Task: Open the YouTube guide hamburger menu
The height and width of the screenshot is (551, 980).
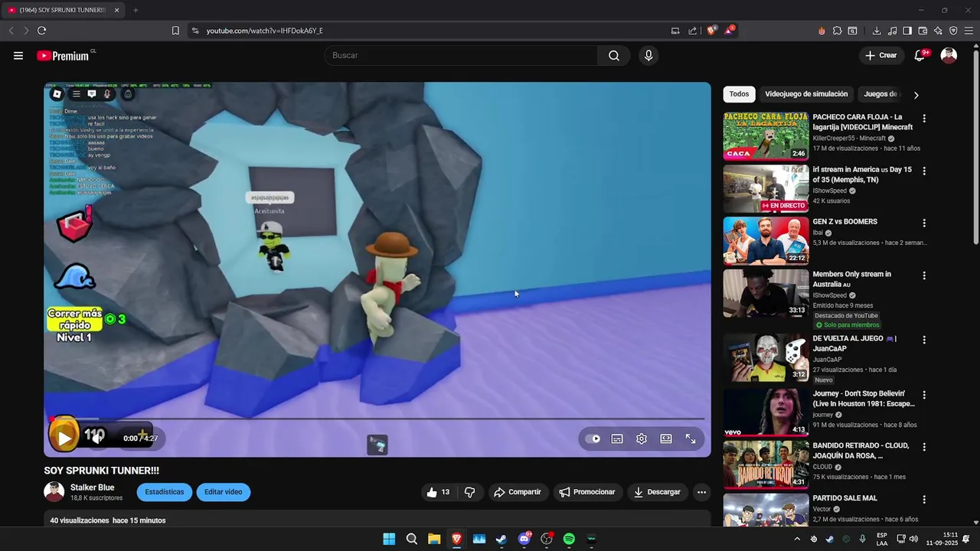Action: click(18, 55)
